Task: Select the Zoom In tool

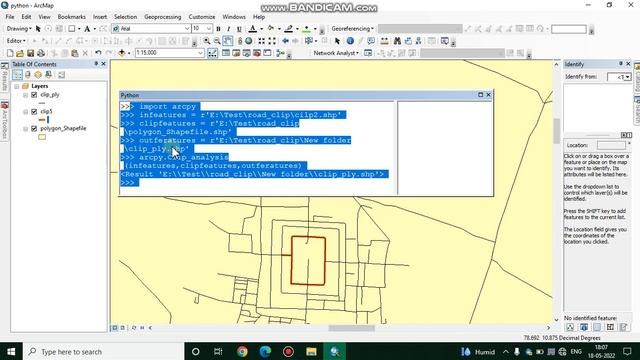Action: tap(207, 41)
